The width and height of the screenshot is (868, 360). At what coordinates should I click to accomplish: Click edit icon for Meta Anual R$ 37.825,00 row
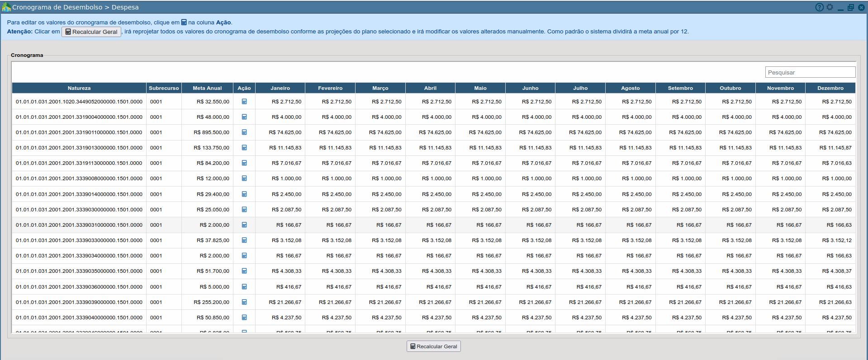(244, 240)
